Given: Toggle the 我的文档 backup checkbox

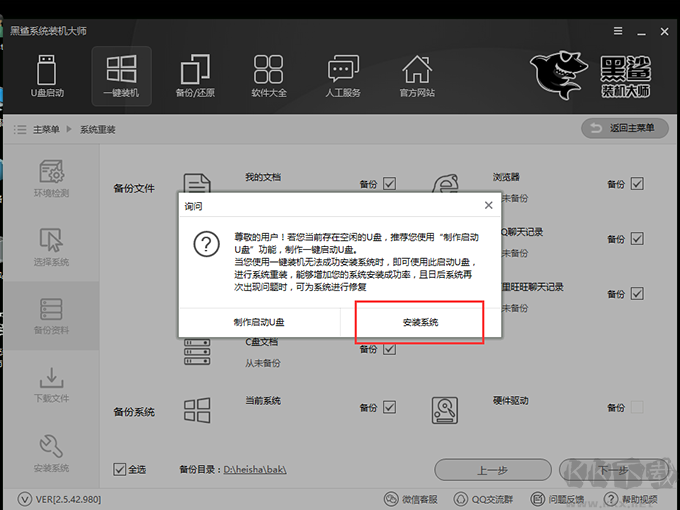Looking at the screenshot, I should [389, 183].
